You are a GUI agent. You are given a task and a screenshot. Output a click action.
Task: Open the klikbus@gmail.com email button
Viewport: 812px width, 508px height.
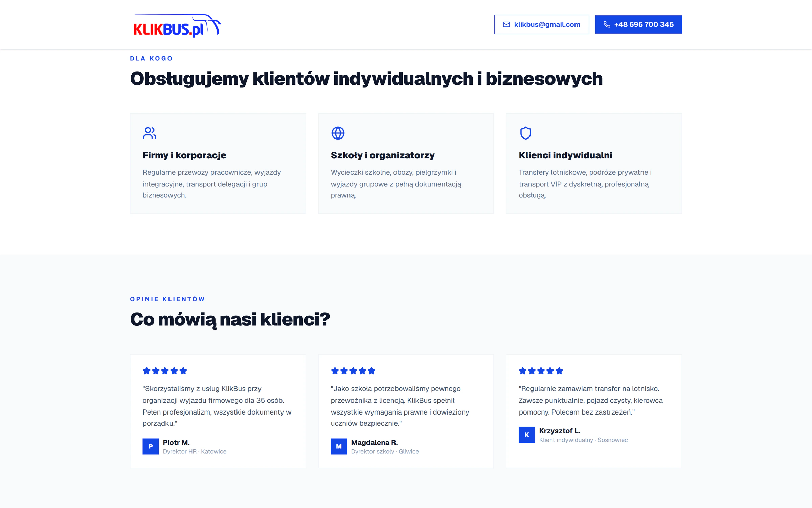(x=541, y=24)
